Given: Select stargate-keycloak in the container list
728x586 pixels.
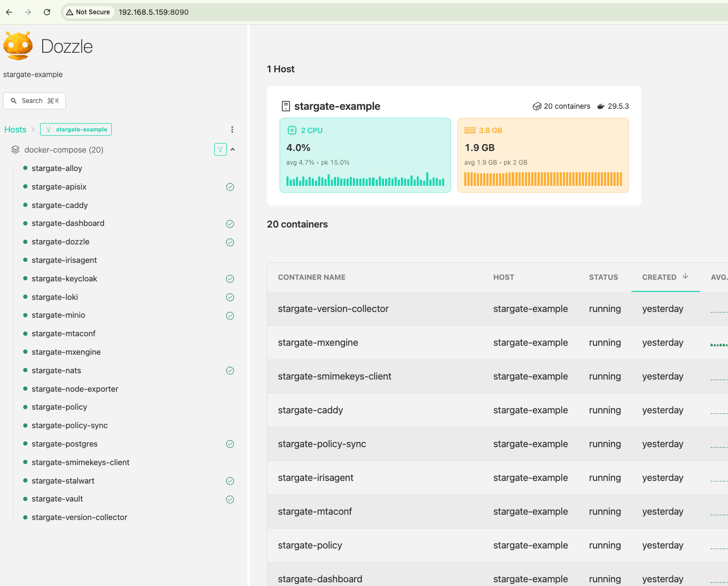Looking at the screenshot, I should [x=64, y=279].
